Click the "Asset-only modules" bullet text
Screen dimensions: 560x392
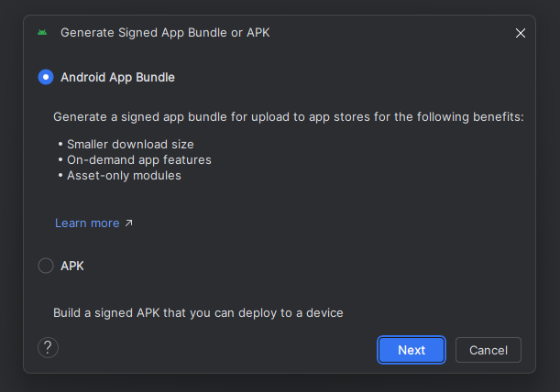[123, 175]
